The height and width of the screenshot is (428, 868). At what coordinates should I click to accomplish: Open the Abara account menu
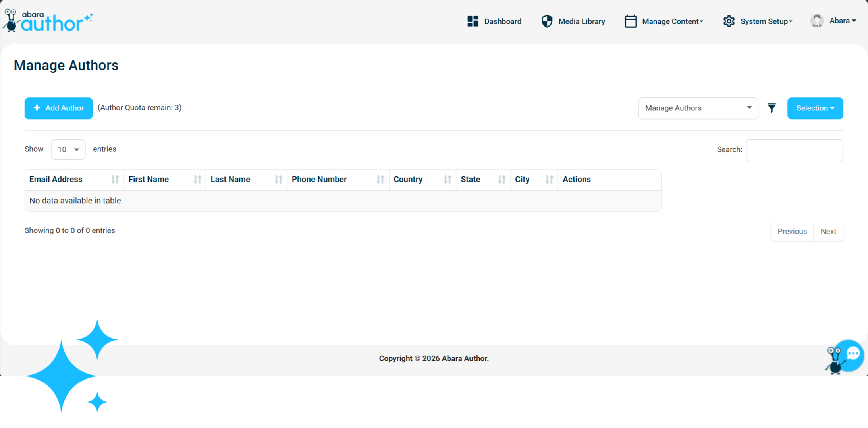843,21
